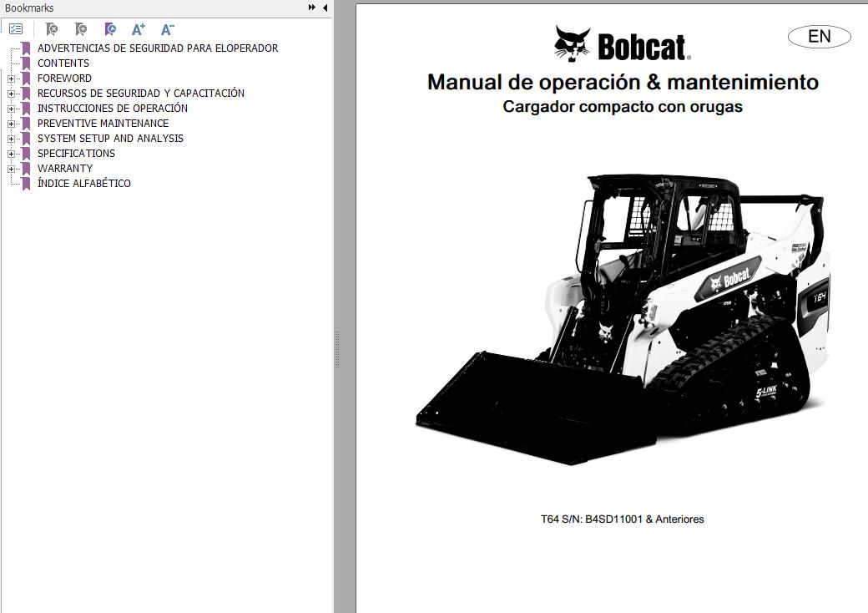868x613 pixels.
Task: Click bookmark icon beside SYSTEM SETUP AND ANALYSIS
Action: (x=26, y=138)
